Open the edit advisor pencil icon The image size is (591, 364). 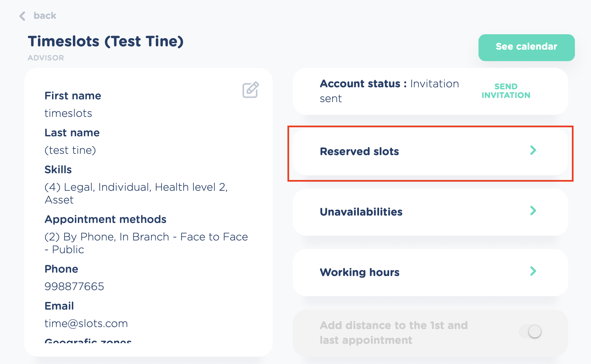[x=251, y=90]
